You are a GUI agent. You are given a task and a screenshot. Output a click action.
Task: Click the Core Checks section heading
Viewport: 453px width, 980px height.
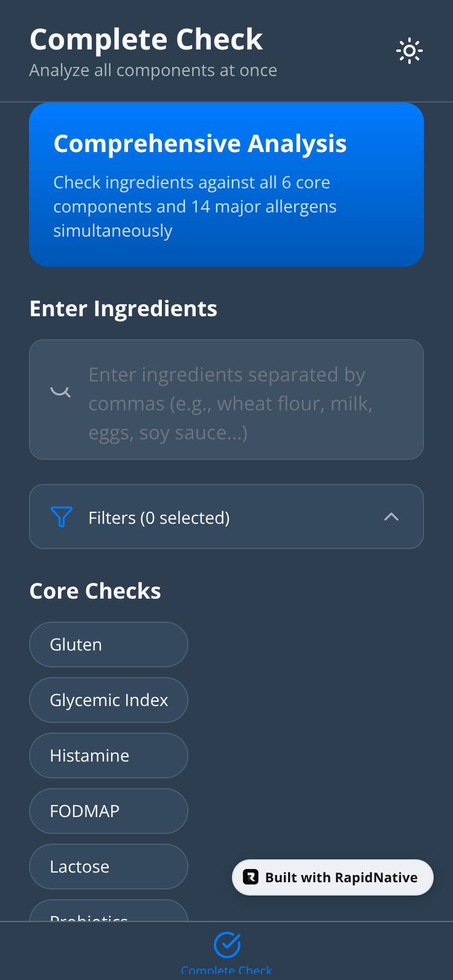point(95,591)
